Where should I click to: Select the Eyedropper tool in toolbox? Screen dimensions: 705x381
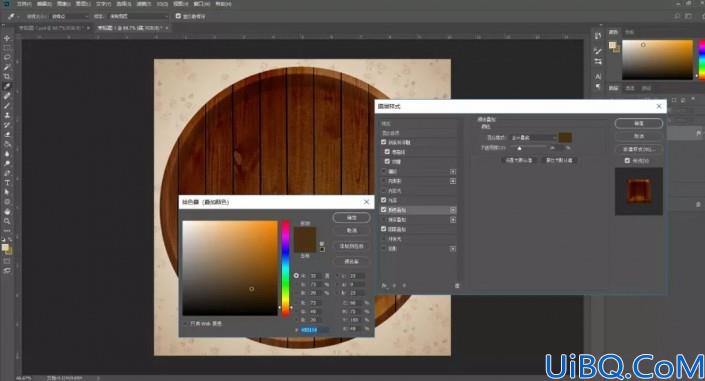pyautogui.click(x=7, y=86)
